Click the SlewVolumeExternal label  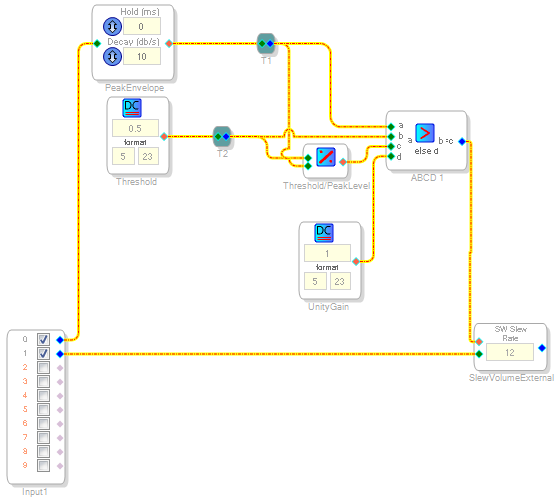[511, 378]
